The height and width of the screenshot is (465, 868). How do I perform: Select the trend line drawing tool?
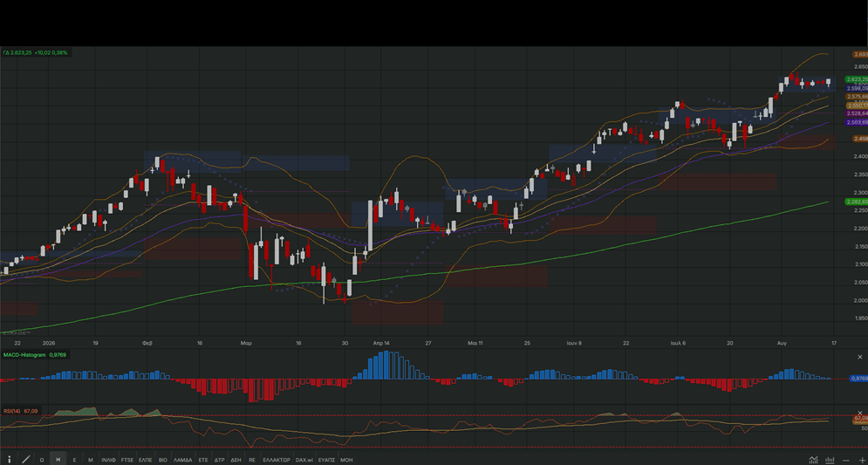[x=25, y=460]
